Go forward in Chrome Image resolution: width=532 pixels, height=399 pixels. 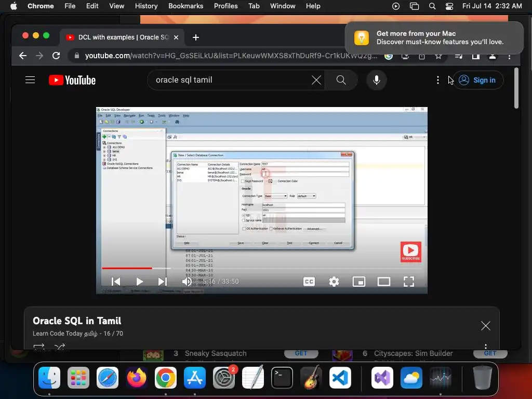(39, 56)
